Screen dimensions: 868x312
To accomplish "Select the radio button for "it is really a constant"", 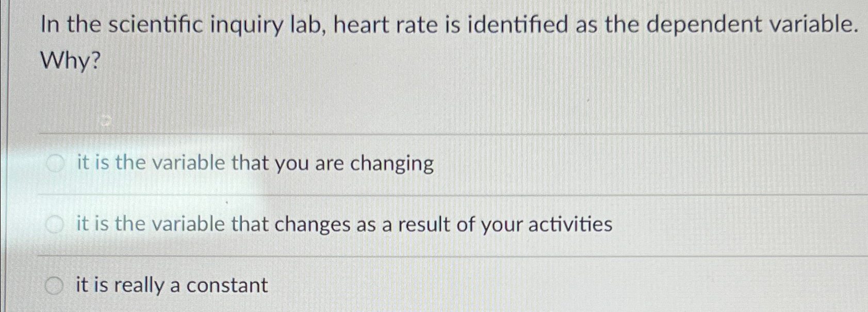I will point(55,285).
